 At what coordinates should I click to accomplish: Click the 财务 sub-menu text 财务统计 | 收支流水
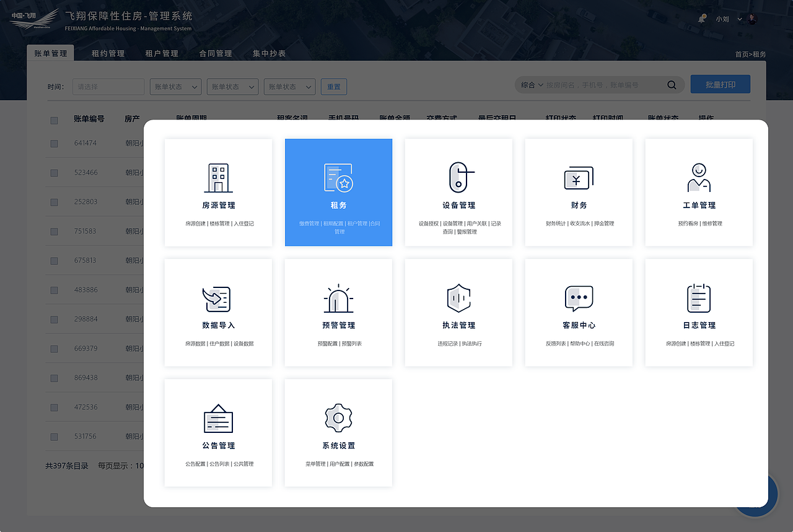click(x=567, y=224)
